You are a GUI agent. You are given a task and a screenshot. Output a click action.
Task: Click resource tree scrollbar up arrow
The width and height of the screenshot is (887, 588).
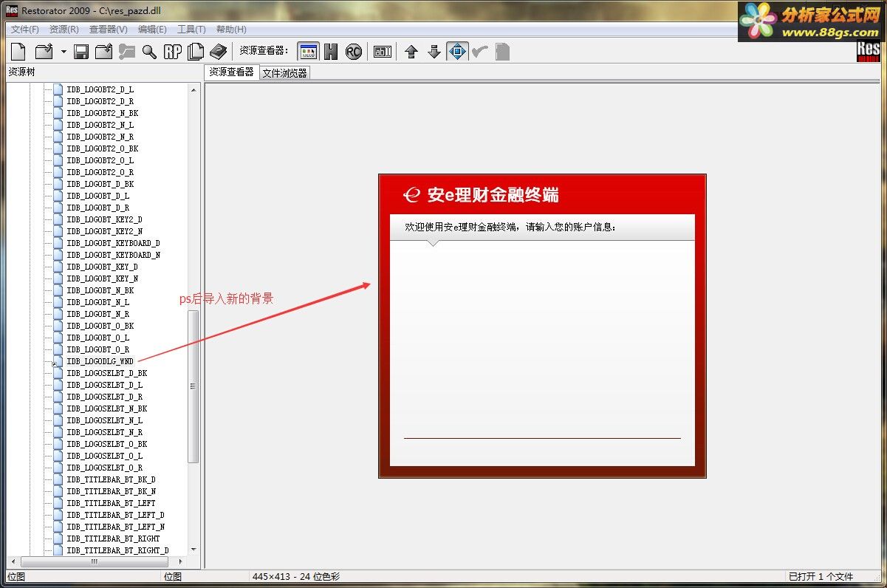194,89
